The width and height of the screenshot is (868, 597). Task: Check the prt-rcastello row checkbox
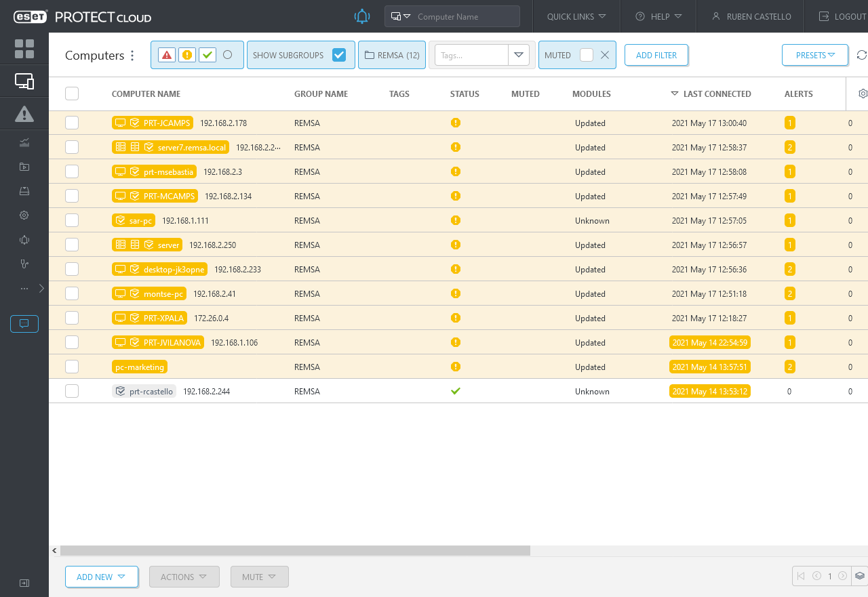point(72,391)
